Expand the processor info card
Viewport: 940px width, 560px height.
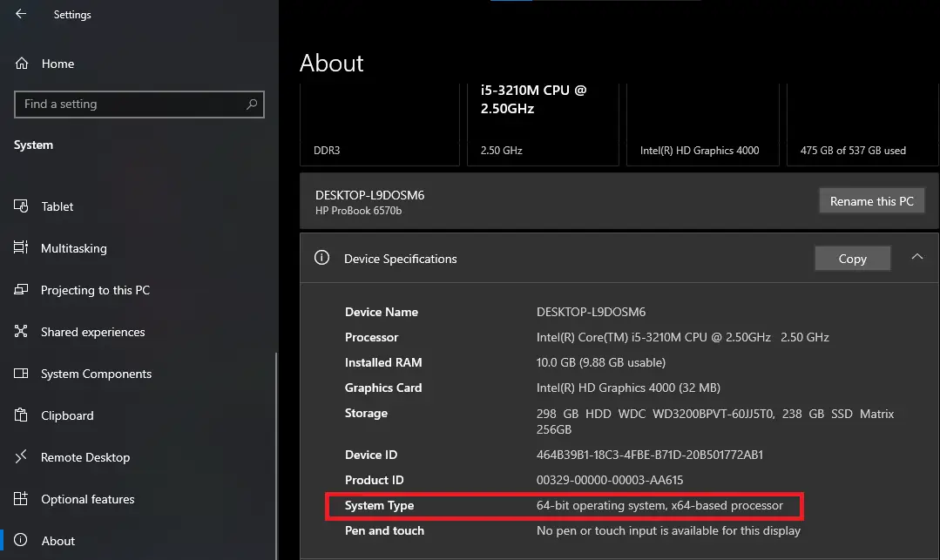click(543, 122)
